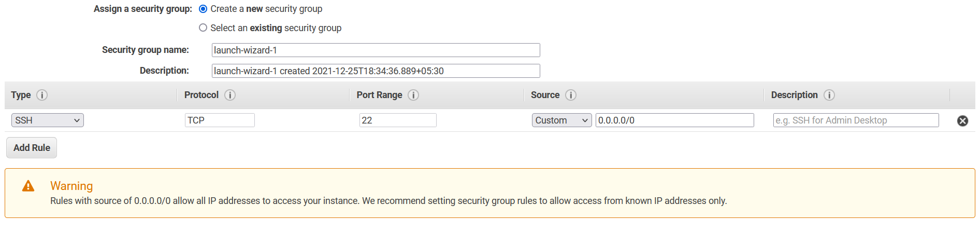980x232 pixels.
Task: Click the Type column header
Action: [21, 95]
